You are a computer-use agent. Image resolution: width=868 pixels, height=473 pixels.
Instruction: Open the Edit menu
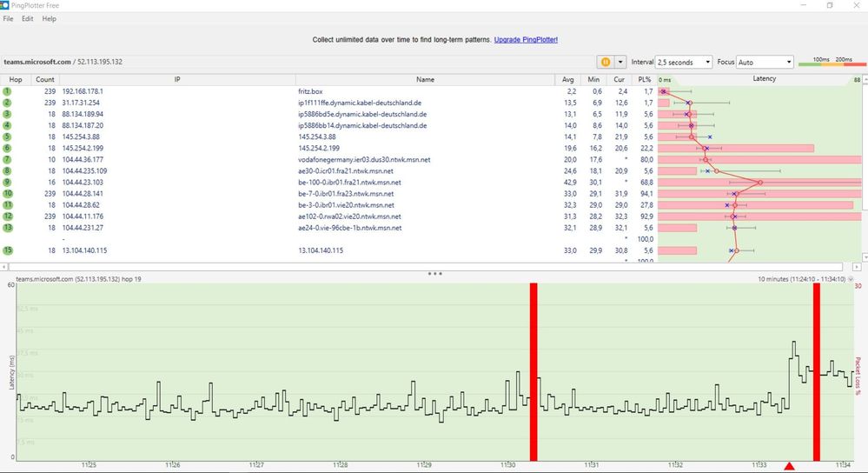pyautogui.click(x=28, y=18)
